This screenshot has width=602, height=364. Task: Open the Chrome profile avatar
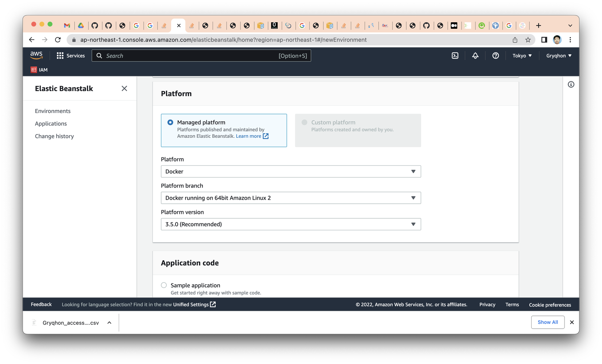tap(557, 40)
